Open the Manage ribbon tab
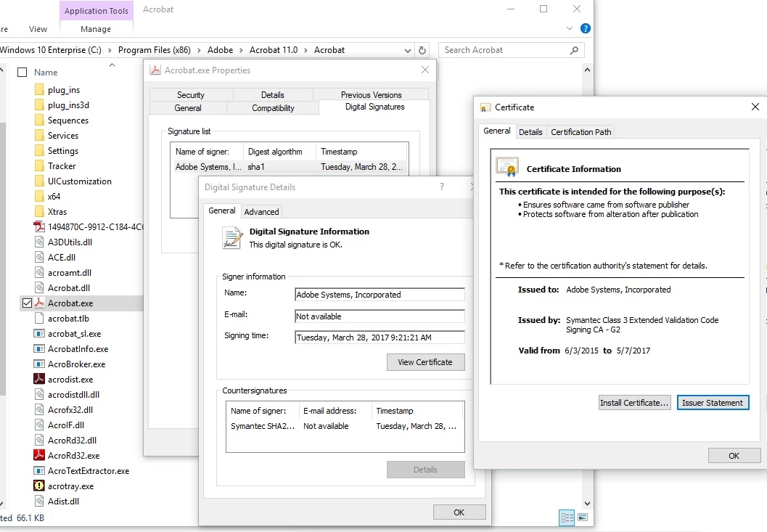This screenshot has width=767, height=532. 96,29
